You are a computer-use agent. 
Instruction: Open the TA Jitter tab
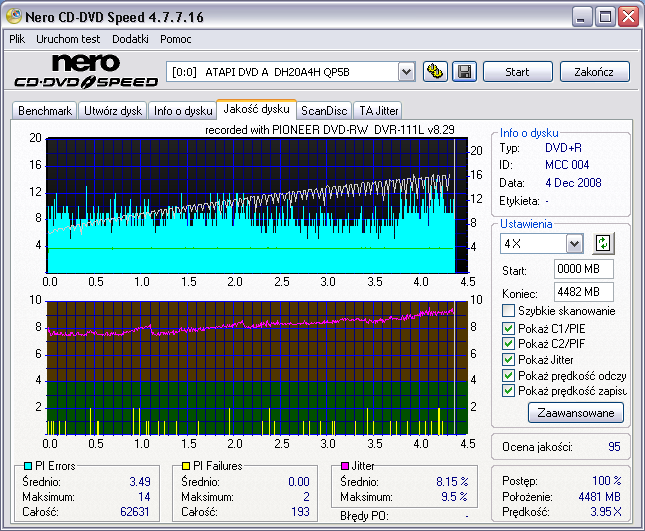point(378,111)
